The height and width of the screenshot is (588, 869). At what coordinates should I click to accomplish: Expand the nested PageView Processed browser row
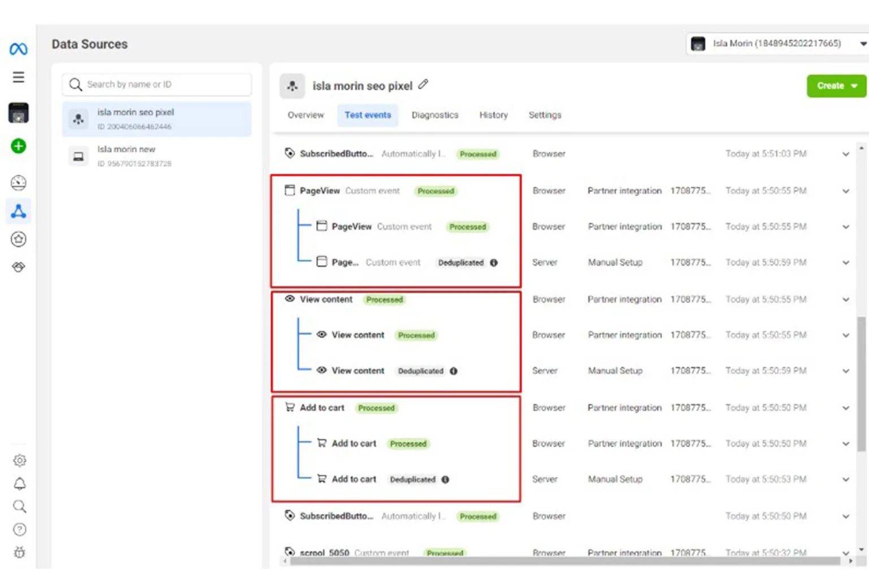coord(846,227)
